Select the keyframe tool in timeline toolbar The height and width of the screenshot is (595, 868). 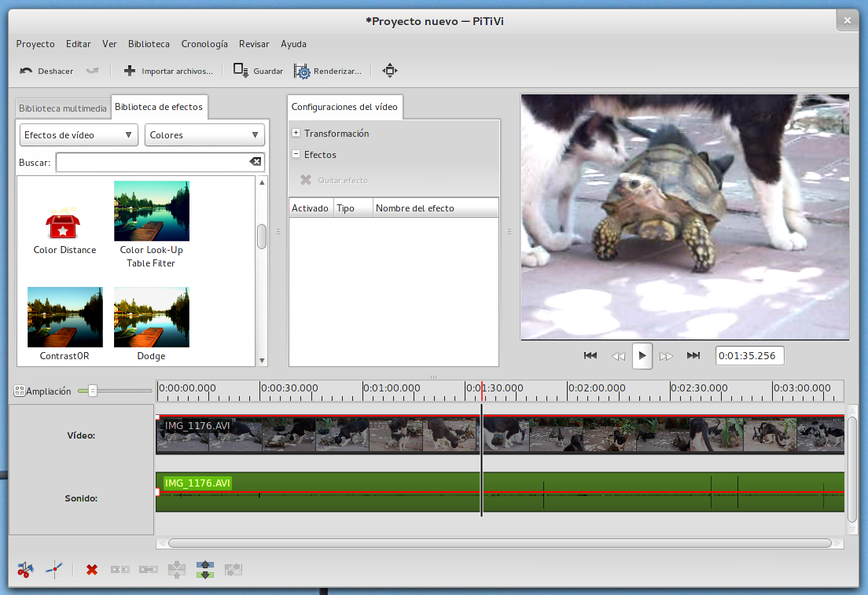53,569
